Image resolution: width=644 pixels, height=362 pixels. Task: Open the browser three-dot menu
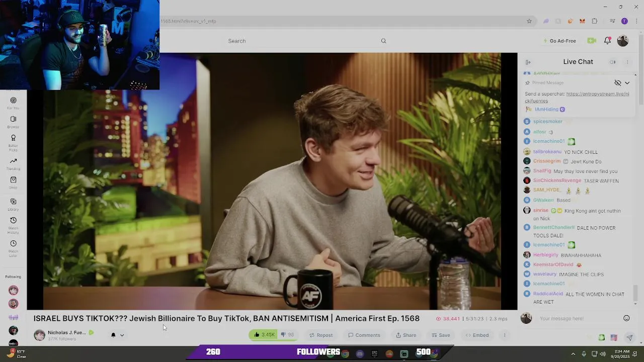636,21
